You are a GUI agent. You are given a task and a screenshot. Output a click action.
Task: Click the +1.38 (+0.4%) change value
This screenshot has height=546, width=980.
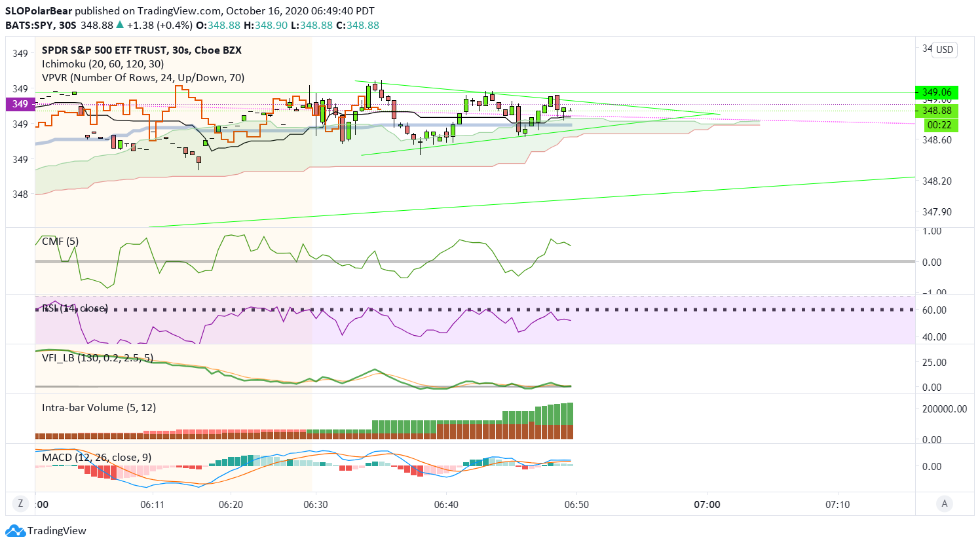point(160,25)
